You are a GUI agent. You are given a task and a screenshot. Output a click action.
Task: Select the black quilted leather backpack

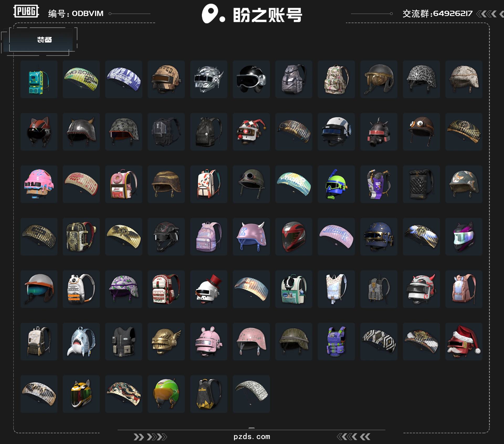click(x=421, y=184)
